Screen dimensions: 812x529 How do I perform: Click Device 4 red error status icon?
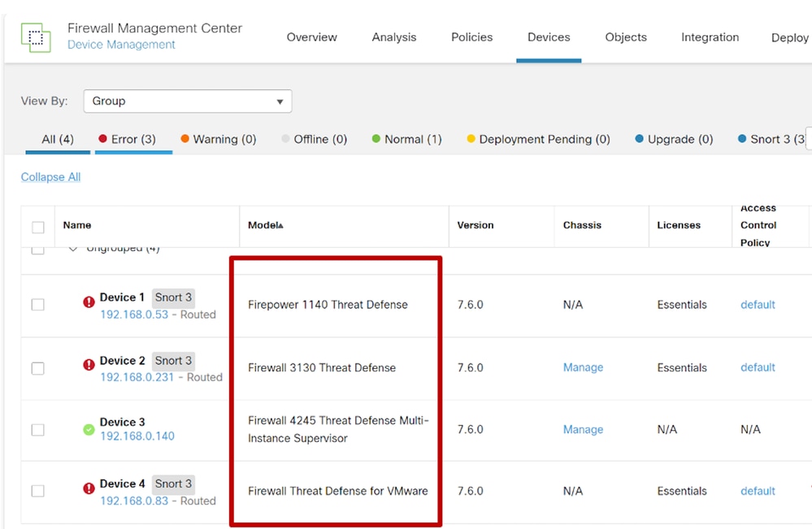pyautogui.click(x=89, y=488)
